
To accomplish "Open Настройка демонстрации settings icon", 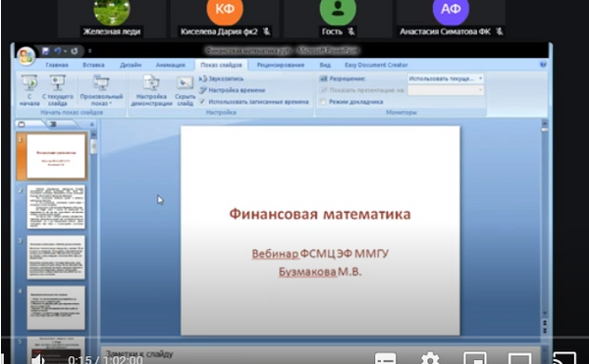I will tap(151, 82).
